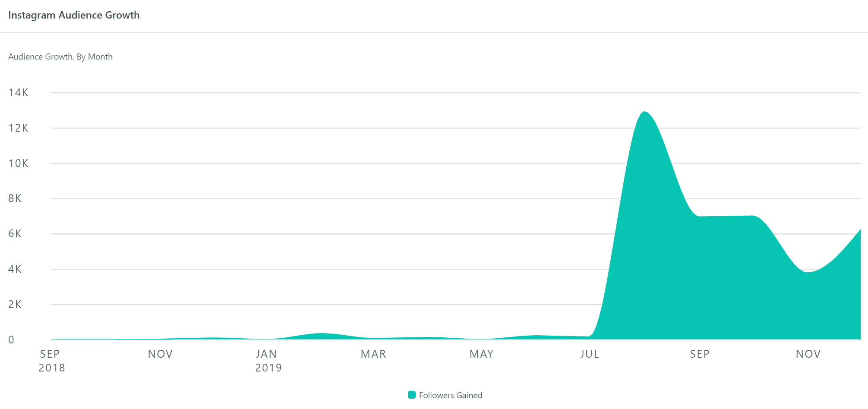Select the 14K y-axis label

pos(18,93)
